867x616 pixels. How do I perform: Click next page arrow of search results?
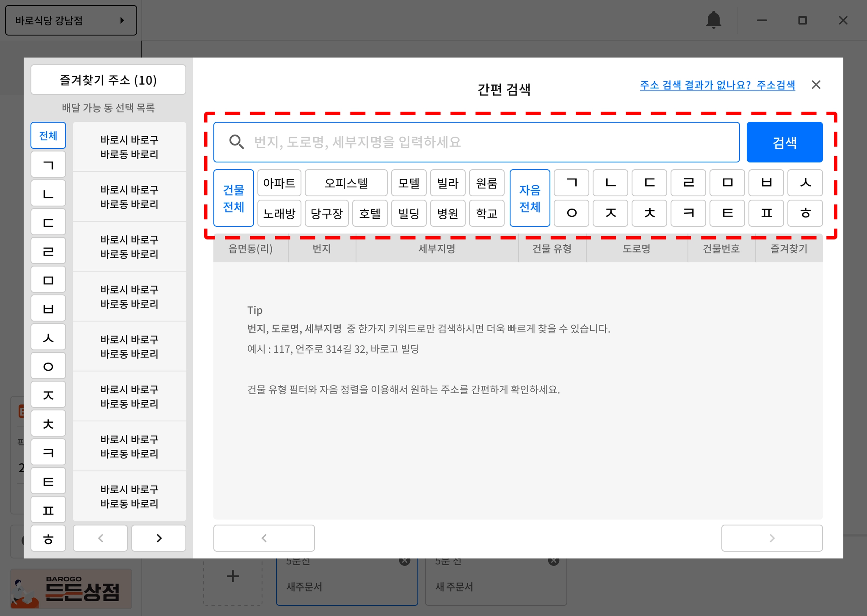771,538
